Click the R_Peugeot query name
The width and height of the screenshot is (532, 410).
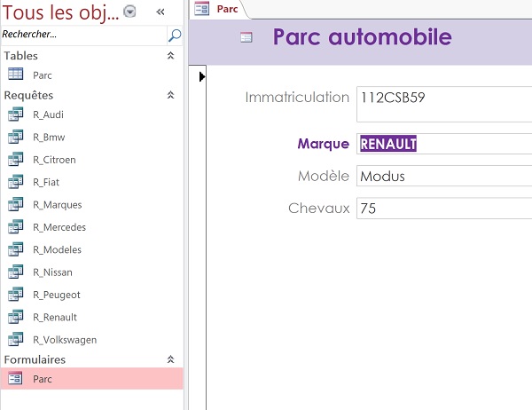(x=57, y=295)
